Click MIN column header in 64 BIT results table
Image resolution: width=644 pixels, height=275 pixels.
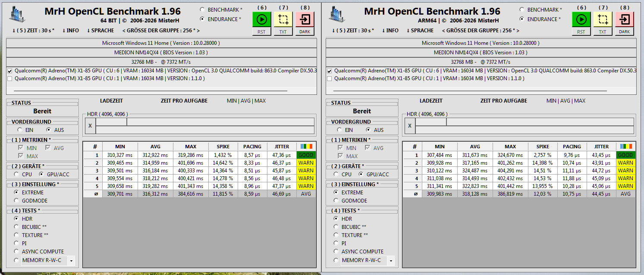pyautogui.click(x=120, y=147)
